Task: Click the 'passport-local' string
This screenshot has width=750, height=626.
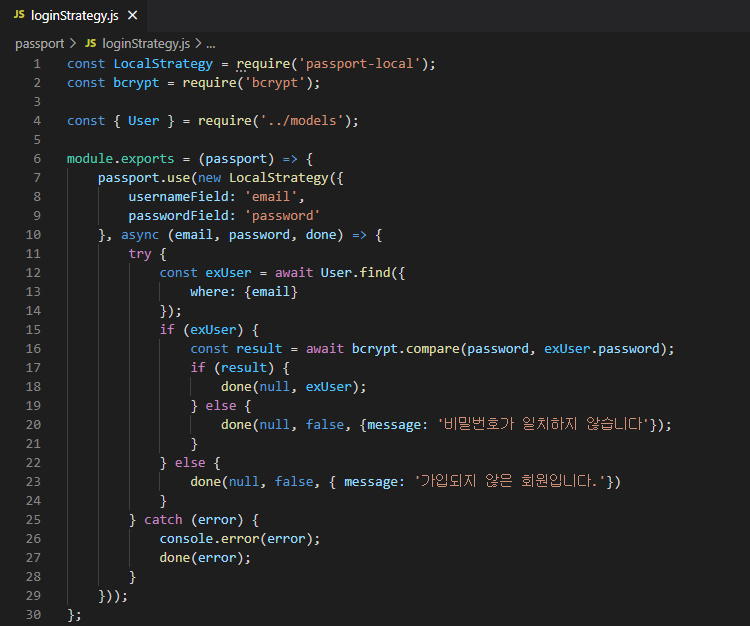Action: (x=359, y=64)
